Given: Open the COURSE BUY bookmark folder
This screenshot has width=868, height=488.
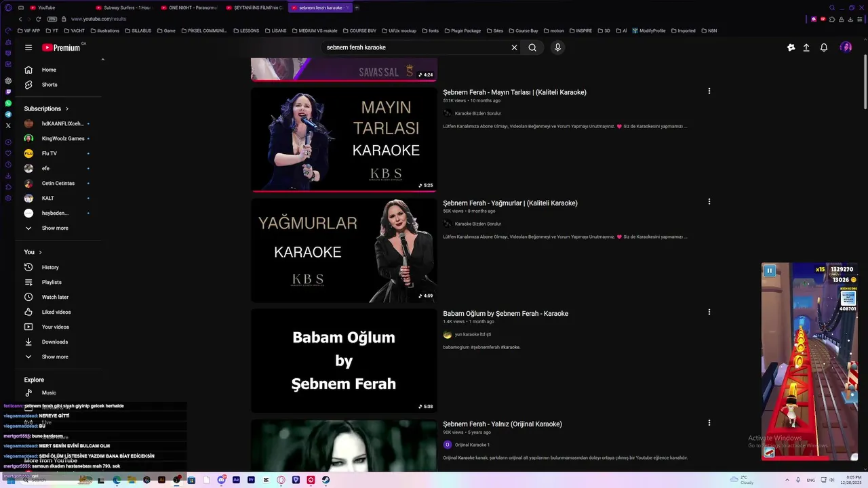Looking at the screenshot, I should (x=359, y=30).
